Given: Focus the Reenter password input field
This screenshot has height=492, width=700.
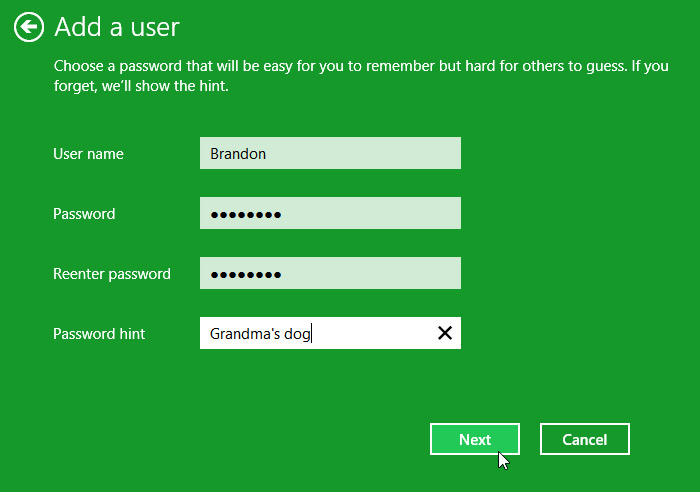Looking at the screenshot, I should point(330,274).
